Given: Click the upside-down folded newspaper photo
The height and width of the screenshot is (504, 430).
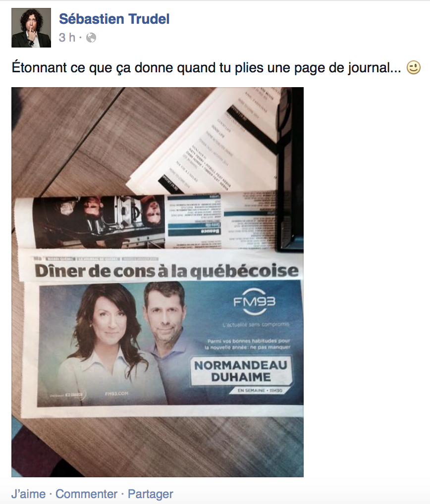Looking at the screenshot, I should point(99,222).
